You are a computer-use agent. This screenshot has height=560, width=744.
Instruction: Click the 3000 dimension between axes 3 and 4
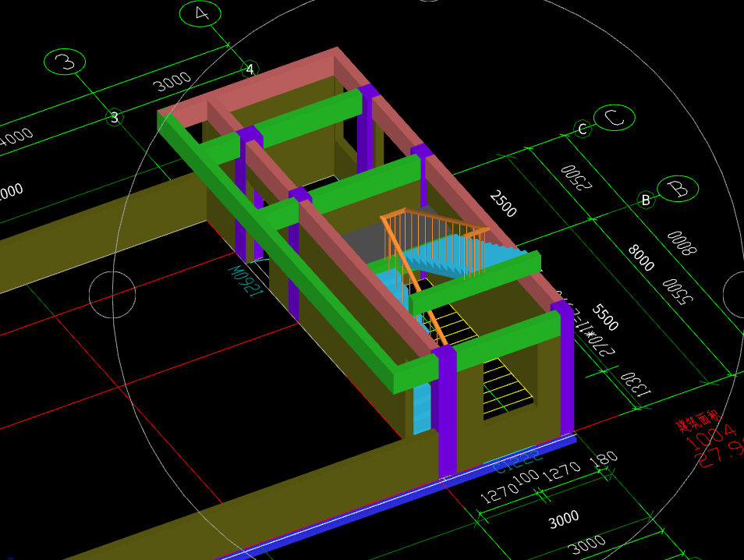click(174, 82)
